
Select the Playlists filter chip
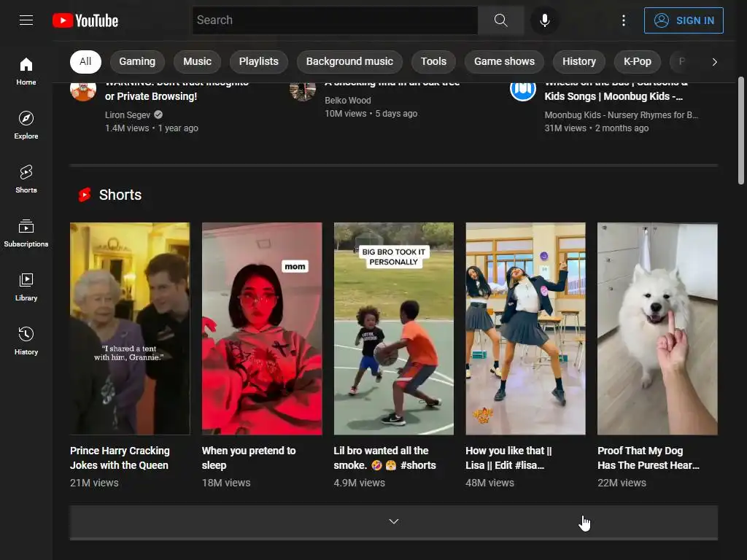point(259,61)
